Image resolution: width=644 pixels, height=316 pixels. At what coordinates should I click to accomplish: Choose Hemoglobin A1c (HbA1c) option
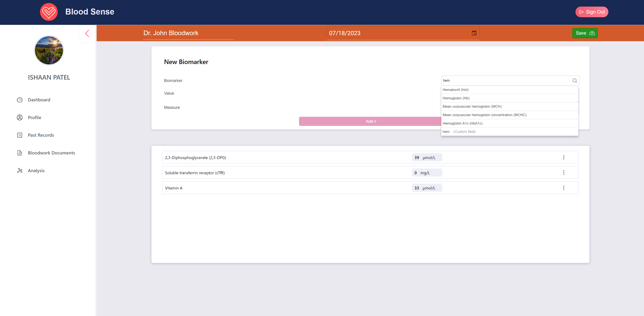[462, 123]
